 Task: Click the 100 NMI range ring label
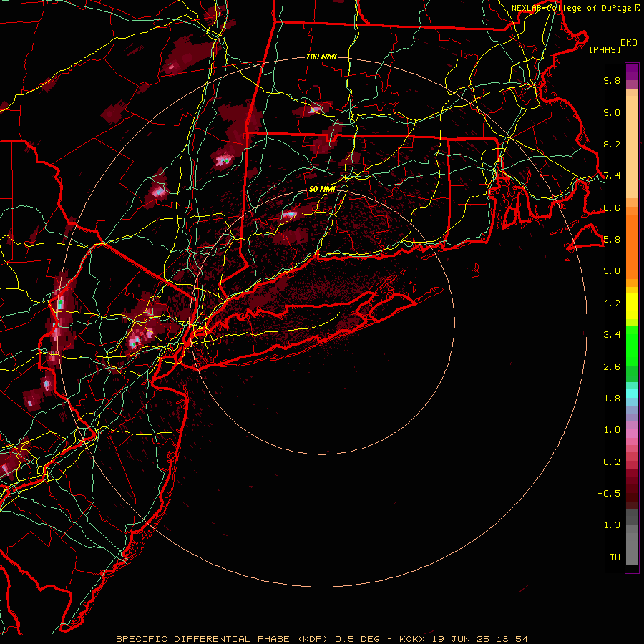pyautogui.click(x=321, y=57)
